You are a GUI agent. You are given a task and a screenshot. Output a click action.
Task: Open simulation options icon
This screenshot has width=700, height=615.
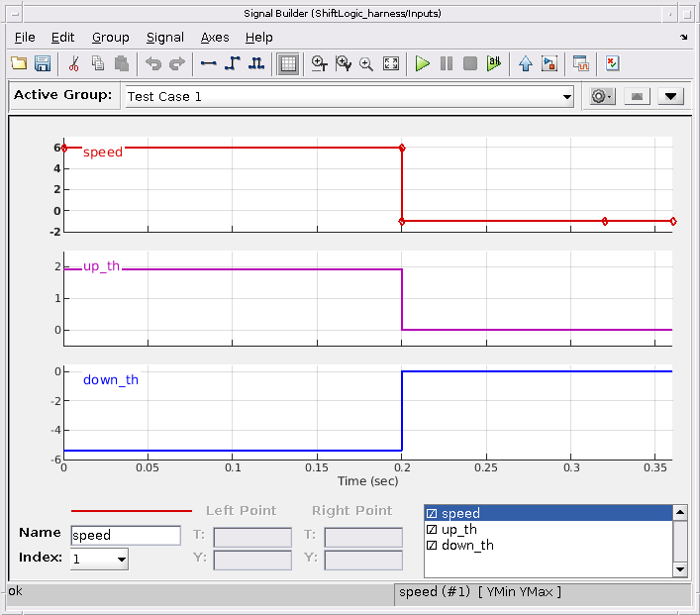coord(550,63)
